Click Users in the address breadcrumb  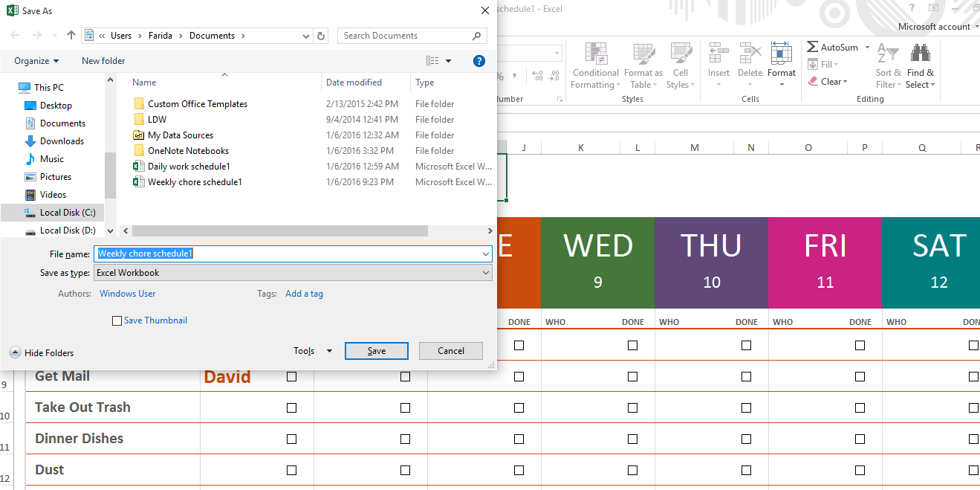tap(121, 36)
